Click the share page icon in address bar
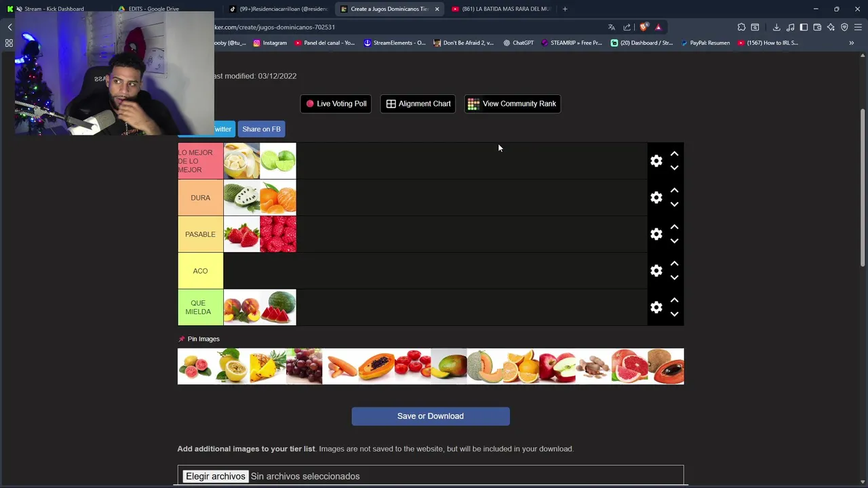 pyautogui.click(x=627, y=27)
